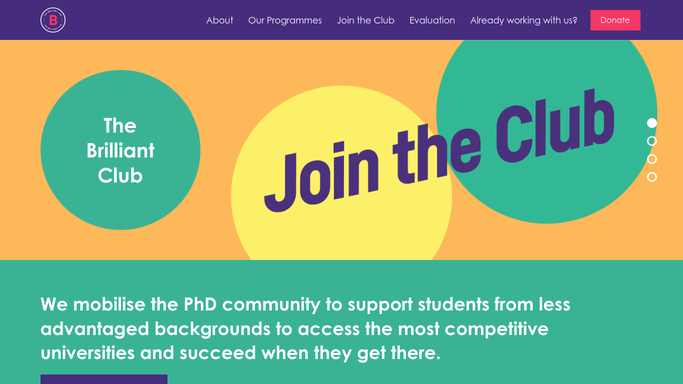Click the Brilliant Club B logo
Screen dimensions: 683x384
click(x=53, y=20)
